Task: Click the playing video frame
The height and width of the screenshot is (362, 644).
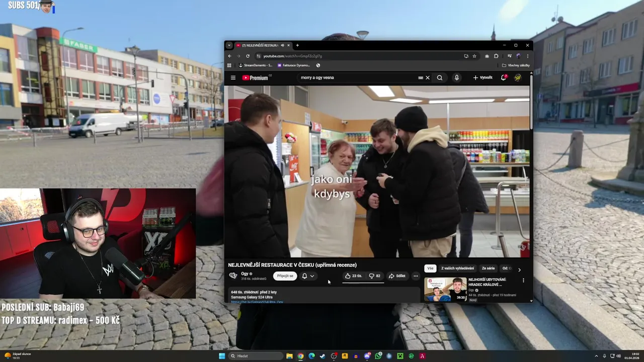Action: pyautogui.click(x=377, y=171)
